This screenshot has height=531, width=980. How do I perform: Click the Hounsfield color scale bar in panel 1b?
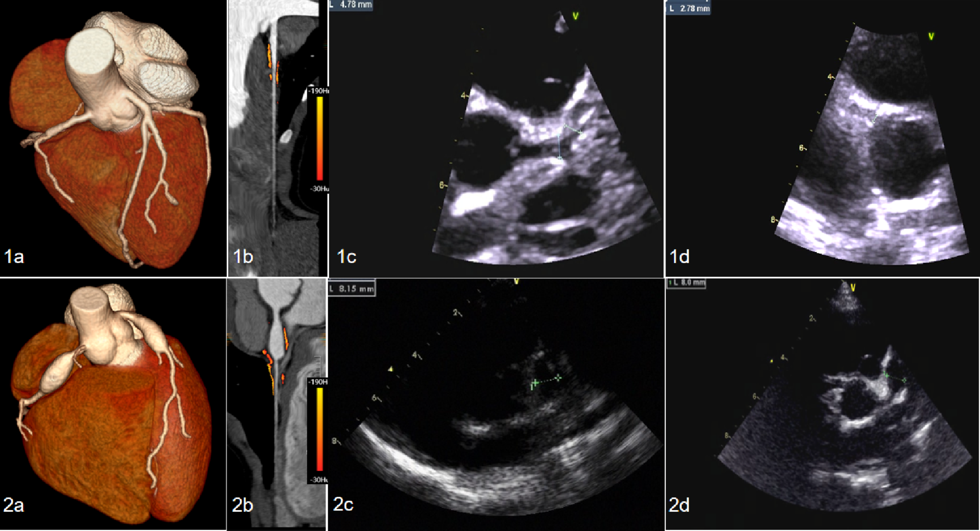coord(319,139)
